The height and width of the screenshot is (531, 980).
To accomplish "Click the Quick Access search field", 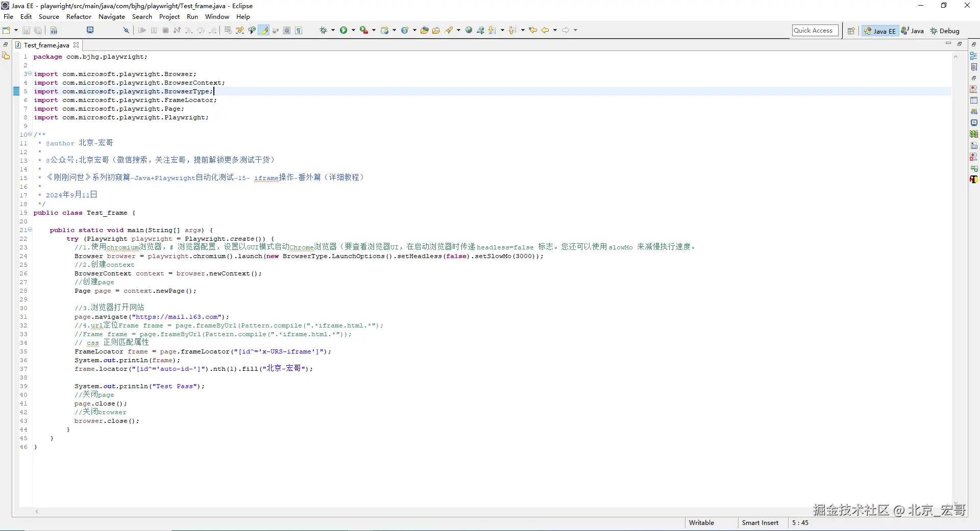I will coord(815,31).
